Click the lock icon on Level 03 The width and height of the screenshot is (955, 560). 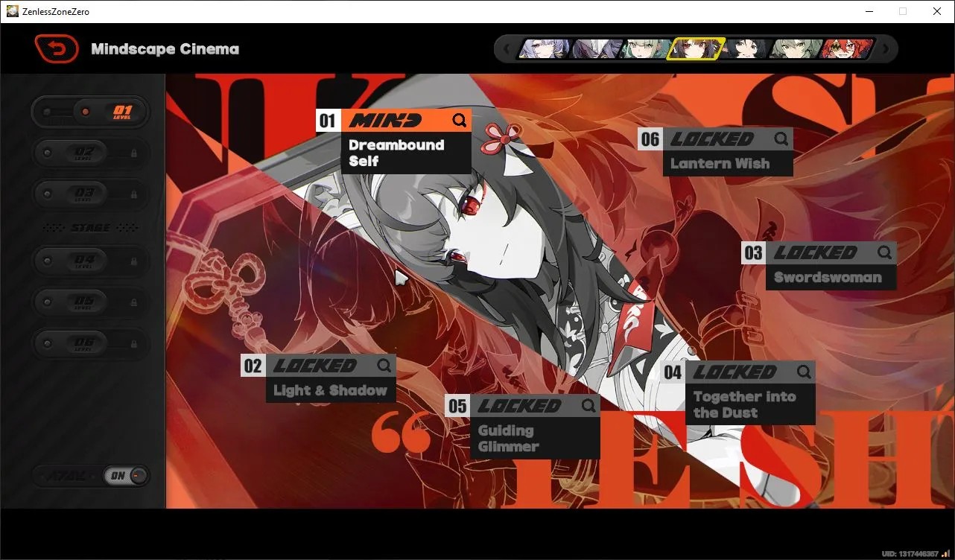tap(134, 194)
